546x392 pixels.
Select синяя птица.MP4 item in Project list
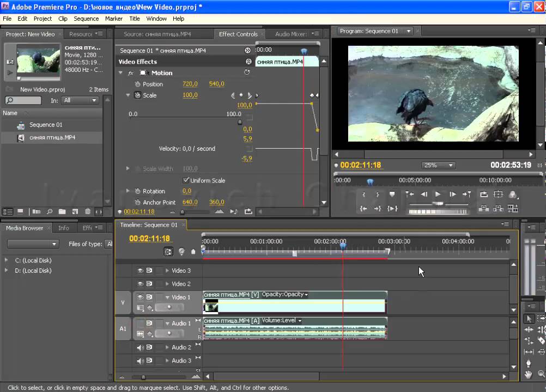click(52, 137)
